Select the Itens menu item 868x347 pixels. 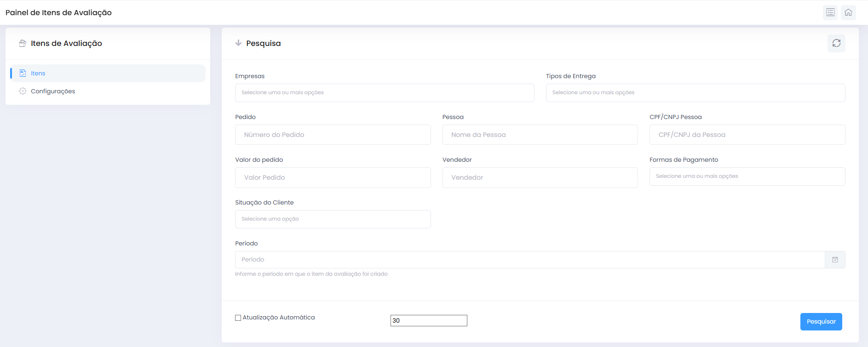pos(38,73)
